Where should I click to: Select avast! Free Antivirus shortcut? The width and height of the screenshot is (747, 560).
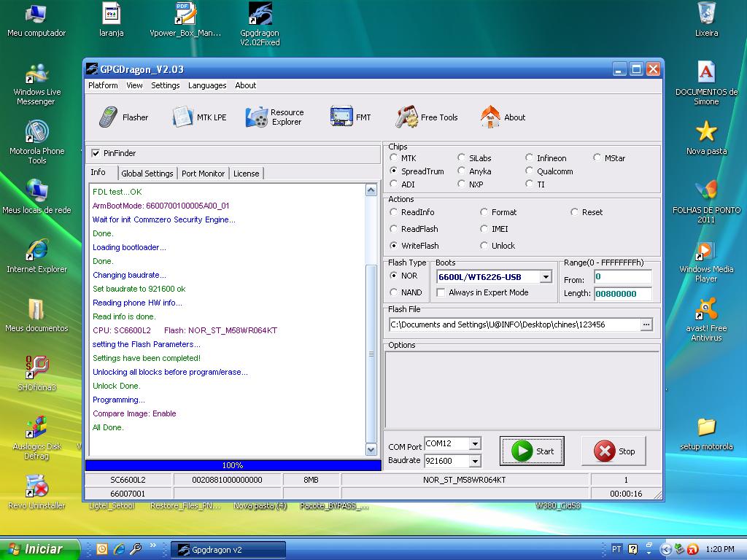[706, 320]
